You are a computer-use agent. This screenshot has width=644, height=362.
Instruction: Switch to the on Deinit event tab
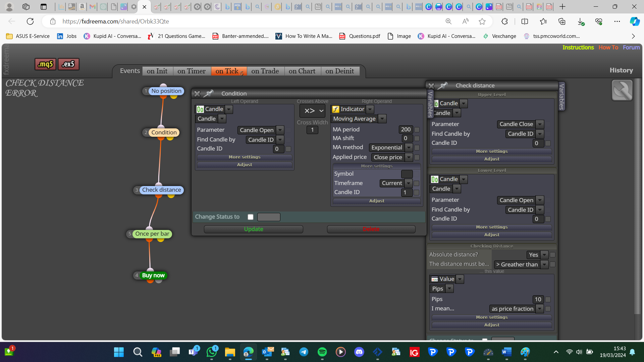(x=340, y=71)
